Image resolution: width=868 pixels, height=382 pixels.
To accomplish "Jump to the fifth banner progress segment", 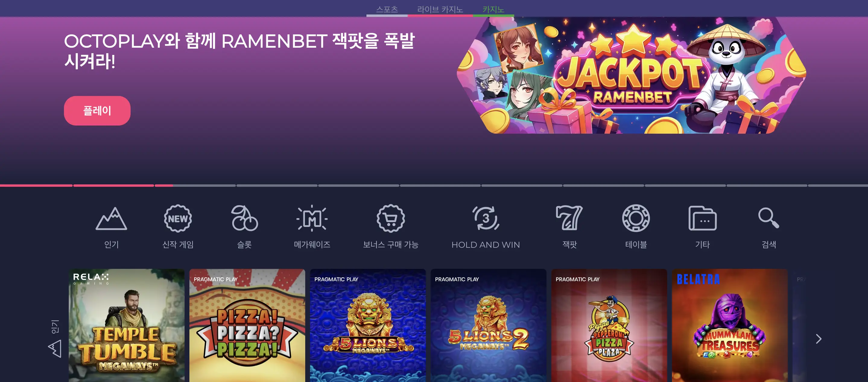I will point(359,186).
